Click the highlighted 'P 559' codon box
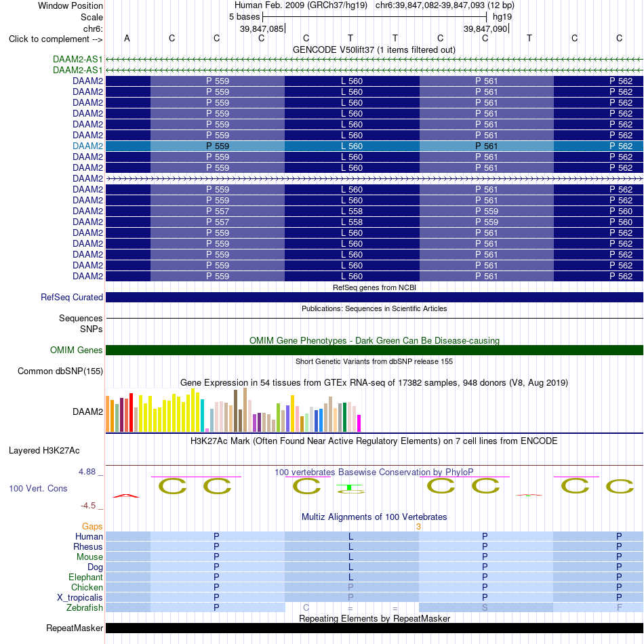The image size is (644, 644). click(x=218, y=146)
